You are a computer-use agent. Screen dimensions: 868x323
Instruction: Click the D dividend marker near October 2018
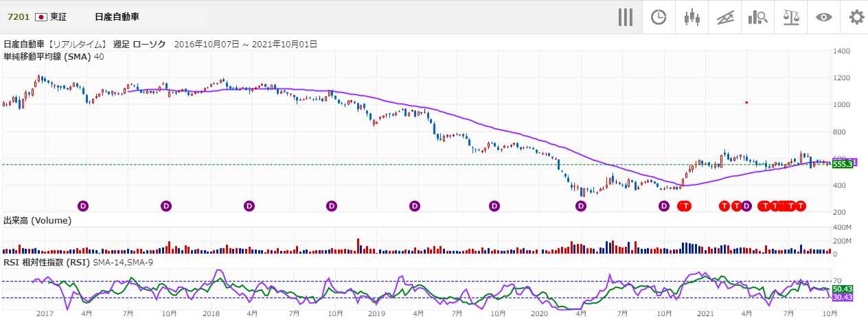(332, 205)
